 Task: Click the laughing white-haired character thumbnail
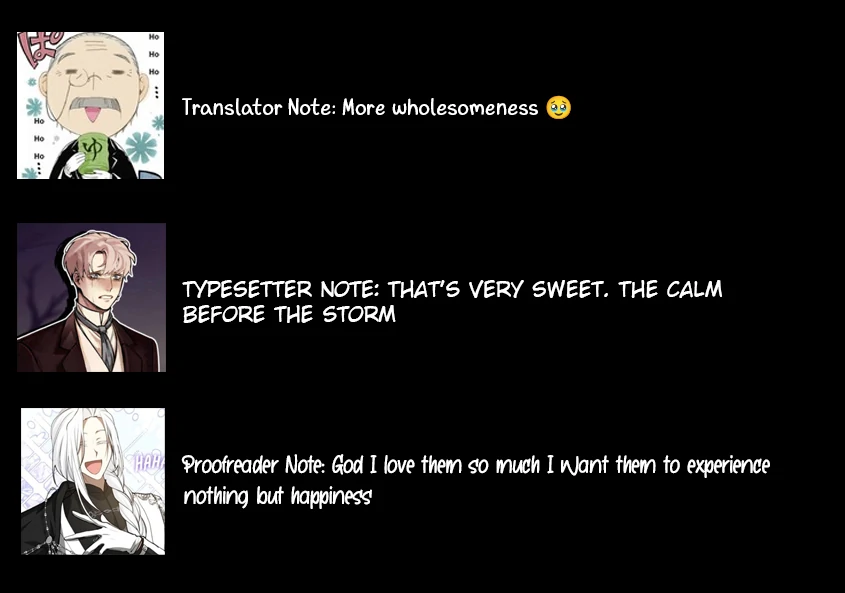[x=93, y=481]
